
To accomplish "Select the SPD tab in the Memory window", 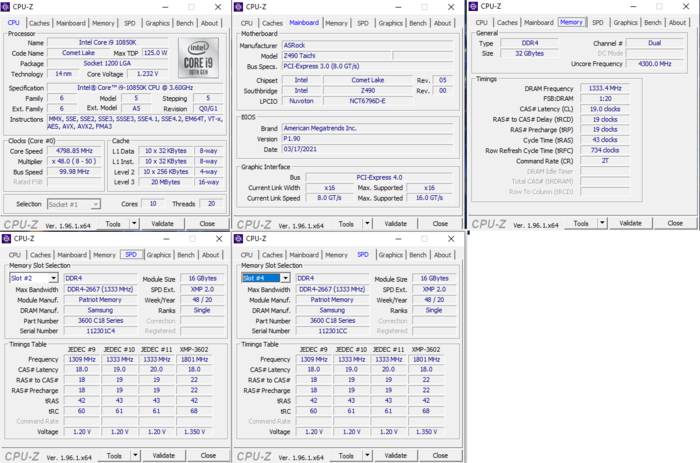I will [597, 22].
